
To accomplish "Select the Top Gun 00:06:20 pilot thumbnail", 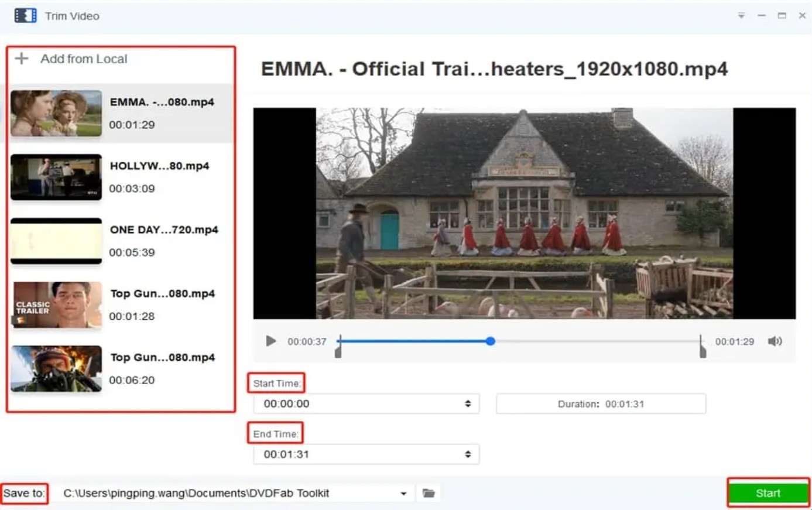I will tap(56, 368).
